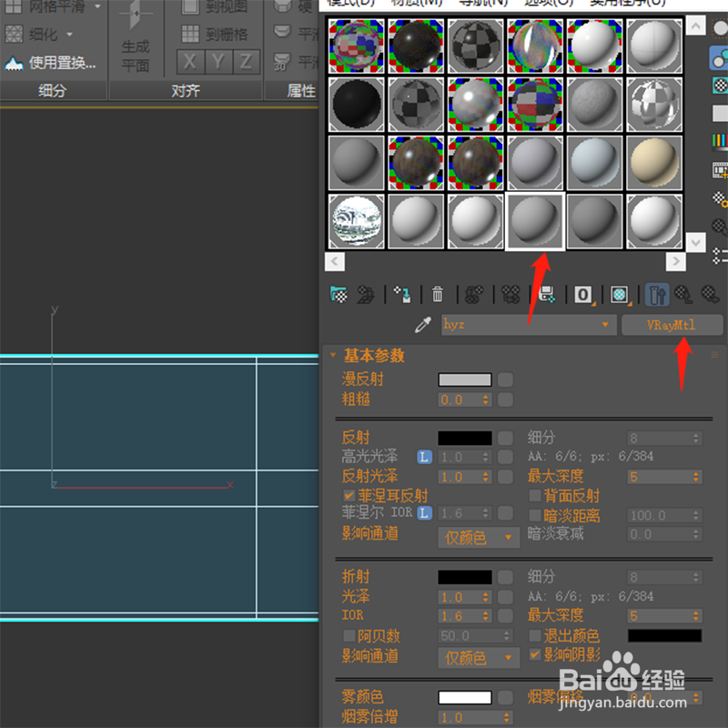
Task: Toggle the L lock beside 高光光泽
Action: pyautogui.click(x=424, y=458)
